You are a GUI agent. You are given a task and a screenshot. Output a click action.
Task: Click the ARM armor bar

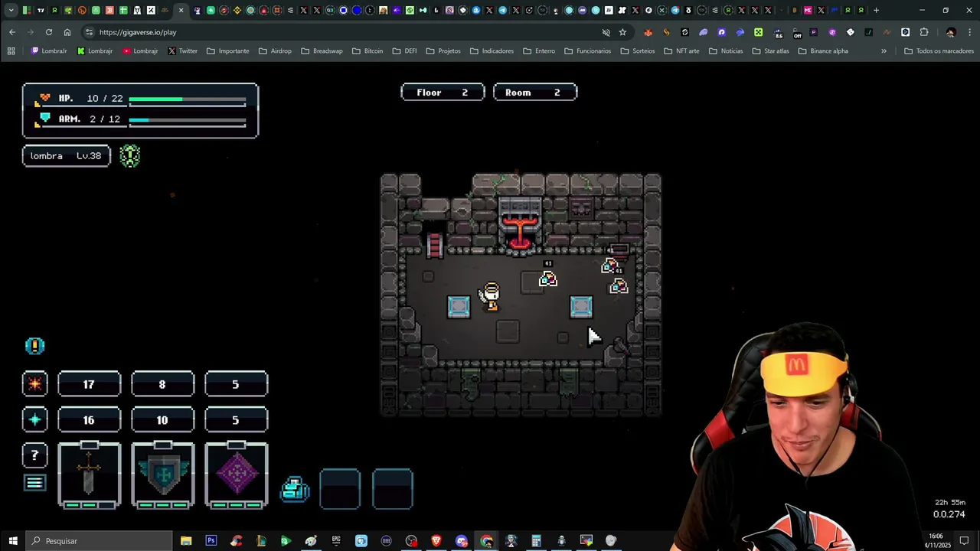point(187,119)
